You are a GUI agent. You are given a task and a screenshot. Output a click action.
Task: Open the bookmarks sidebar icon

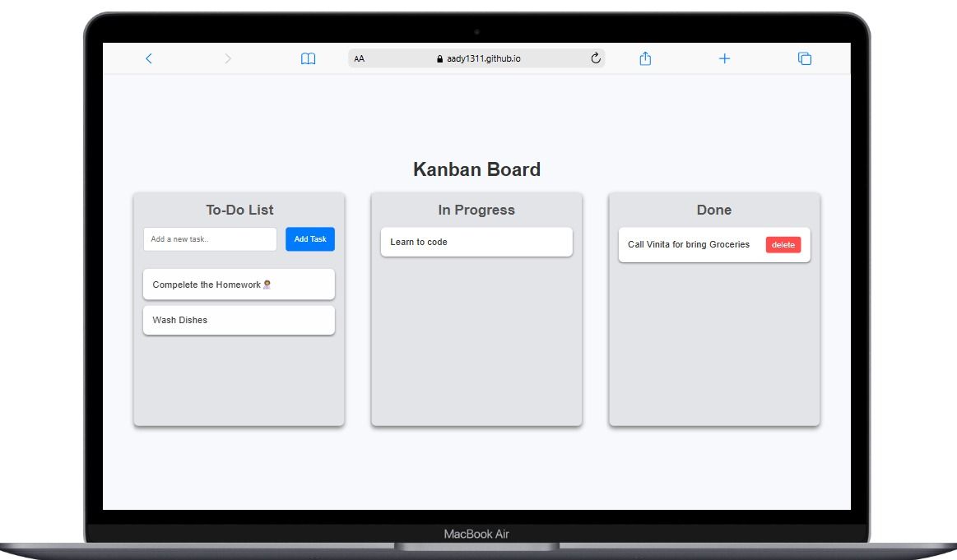tap(308, 58)
